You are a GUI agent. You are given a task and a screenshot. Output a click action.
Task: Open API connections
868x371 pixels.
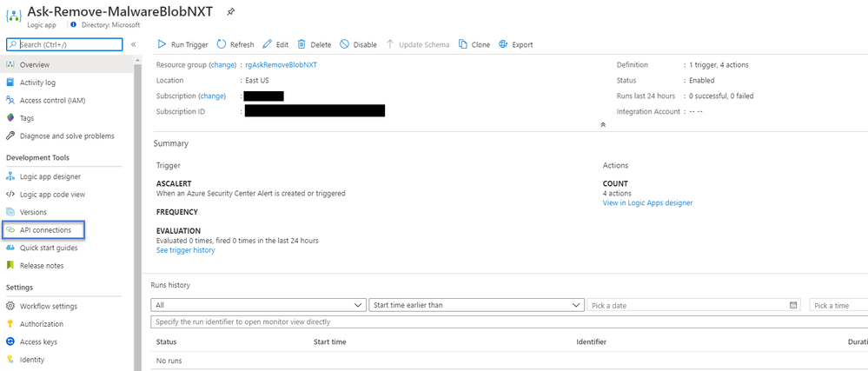click(x=43, y=229)
